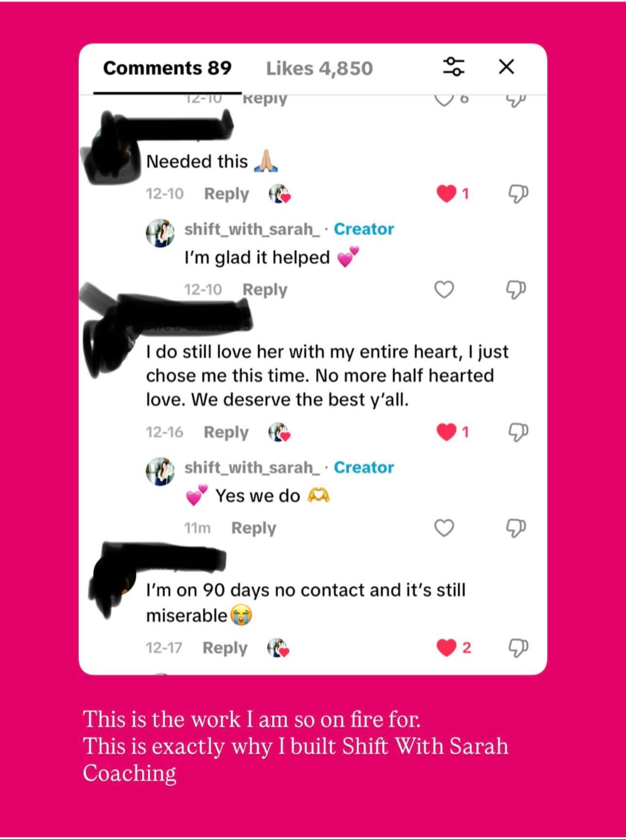Image resolution: width=626 pixels, height=840 pixels.
Task: Like the 'Yes we do' reply
Action: 444,528
